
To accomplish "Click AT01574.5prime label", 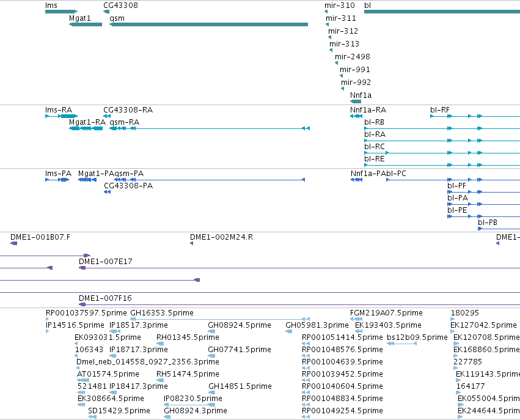I will 108,374.
